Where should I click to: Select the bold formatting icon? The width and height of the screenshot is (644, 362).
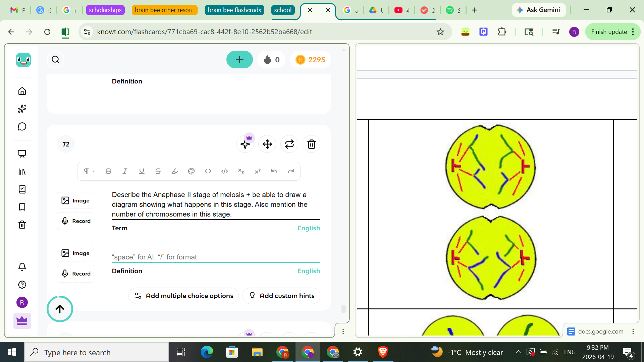[x=108, y=171]
